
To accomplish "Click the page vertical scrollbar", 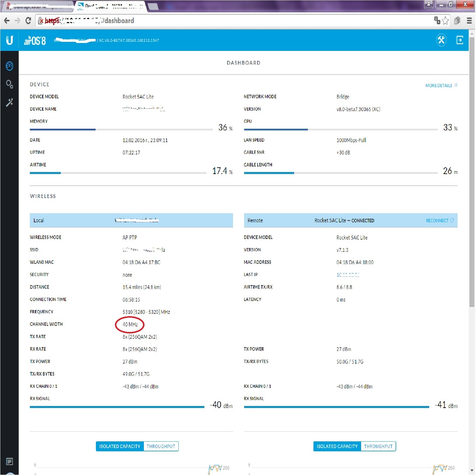I will [471, 175].
